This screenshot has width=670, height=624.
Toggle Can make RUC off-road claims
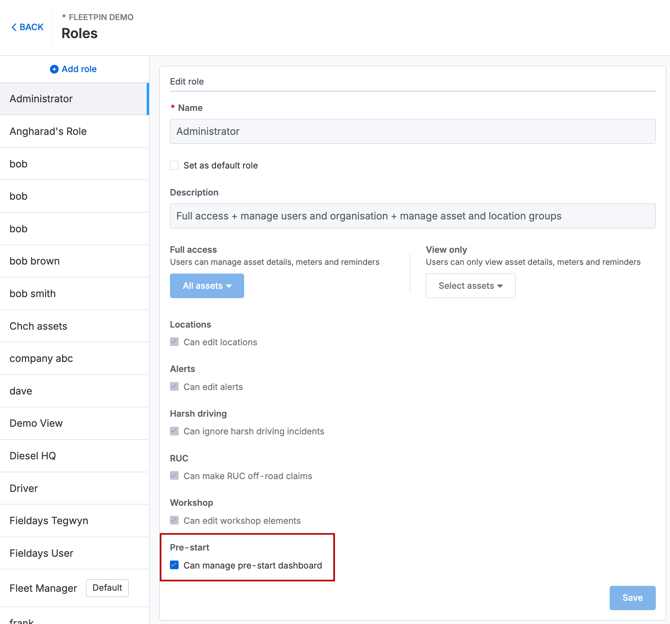coord(174,476)
